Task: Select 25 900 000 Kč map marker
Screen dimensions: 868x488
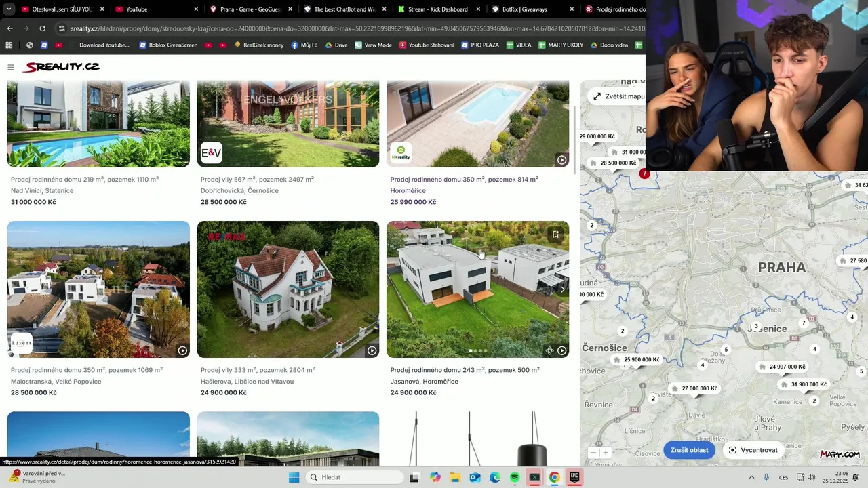Action: 635,360
